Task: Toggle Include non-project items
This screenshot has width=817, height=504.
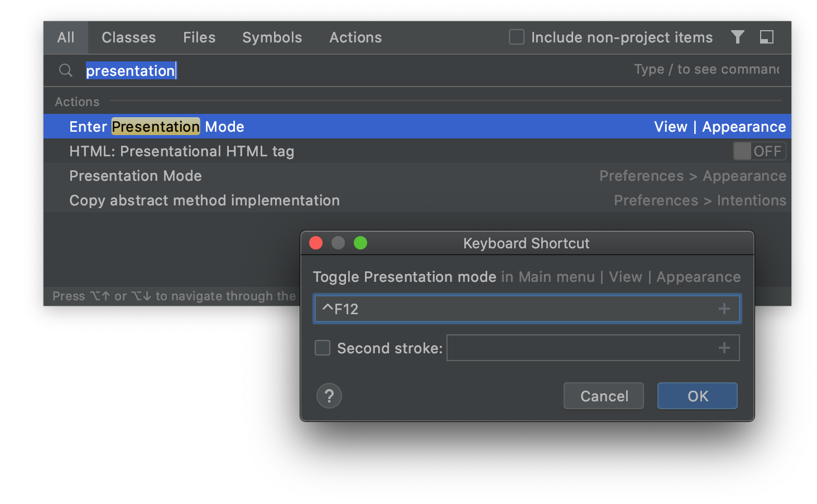Action: (516, 37)
